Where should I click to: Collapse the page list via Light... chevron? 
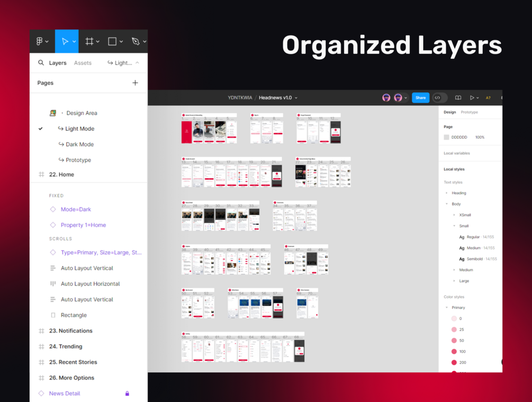[138, 62]
